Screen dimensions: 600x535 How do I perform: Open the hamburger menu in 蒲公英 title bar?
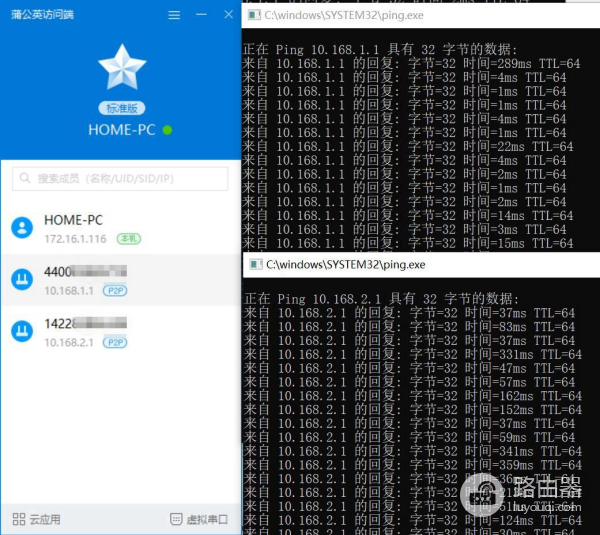(x=175, y=15)
